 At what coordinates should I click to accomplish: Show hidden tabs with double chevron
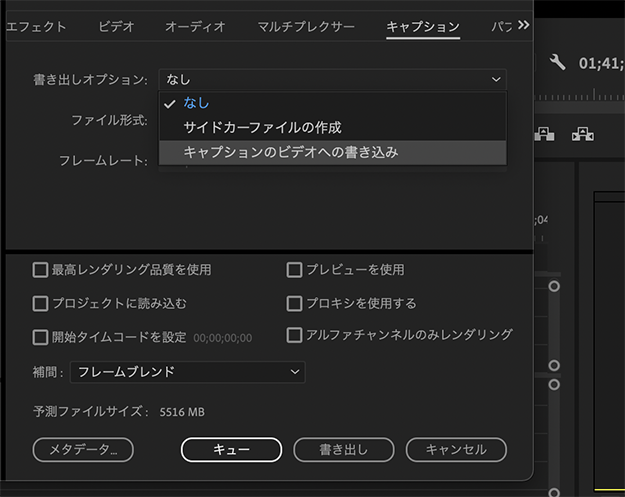click(523, 25)
